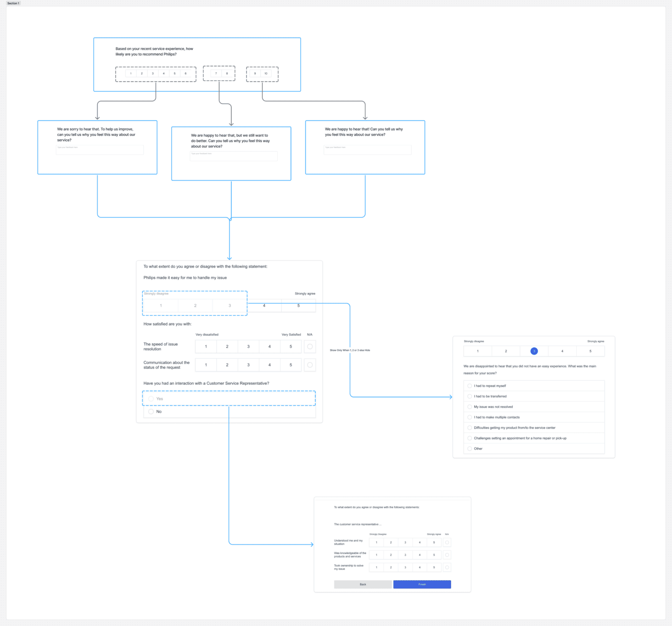The height and width of the screenshot is (626, 672).
Task: Click the blue Finish button
Action: coord(422,584)
